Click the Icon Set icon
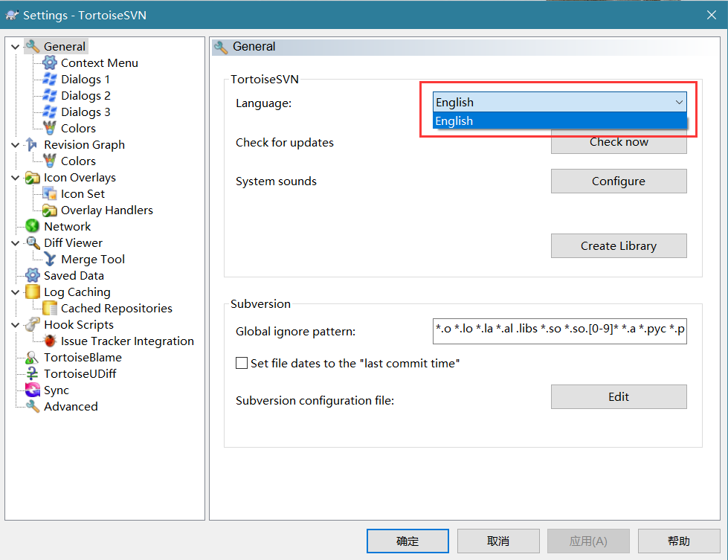Screen dimensions: 728x560 point(50,193)
